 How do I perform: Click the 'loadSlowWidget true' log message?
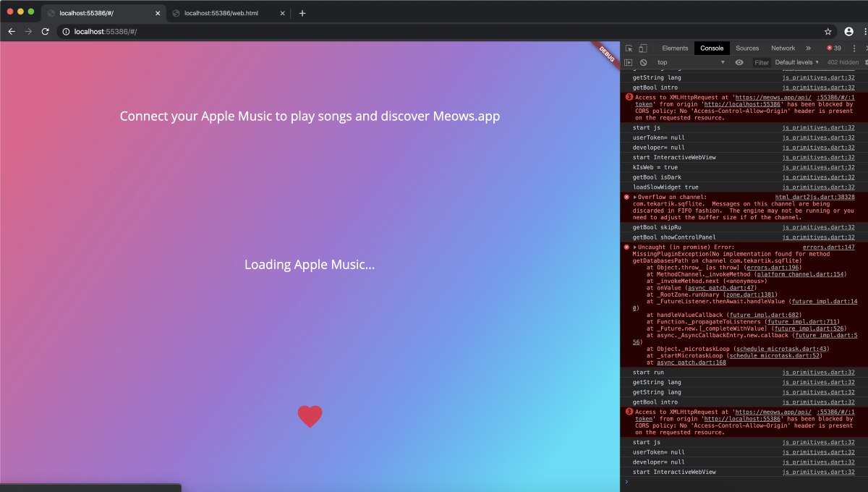point(665,187)
